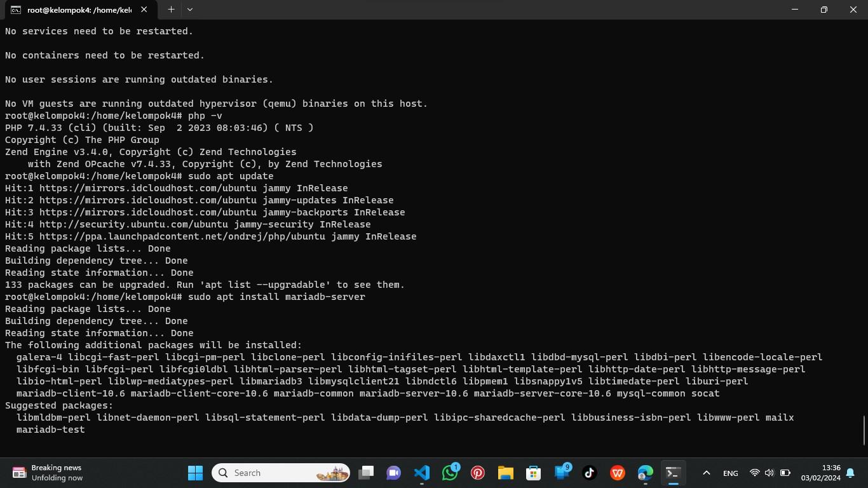Click the 'php -v' command line
The height and width of the screenshot is (488, 868).
114,116
